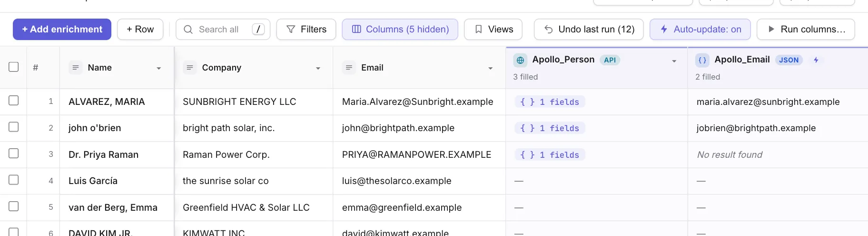Click cell 'Greenfield HVAC & Solar LLC'

(x=254, y=207)
